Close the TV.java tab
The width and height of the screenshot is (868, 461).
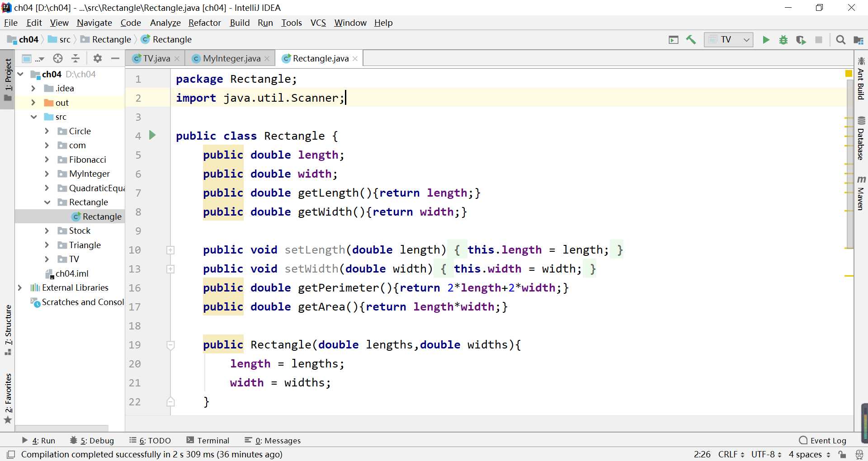click(177, 59)
